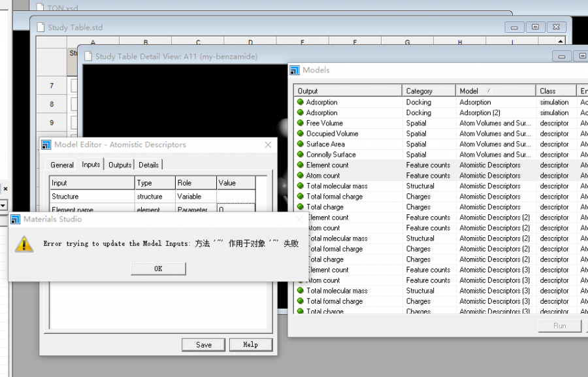Select Adsorption (2) row green status icon
Viewport: 588px width, 377px height.
tap(301, 112)
